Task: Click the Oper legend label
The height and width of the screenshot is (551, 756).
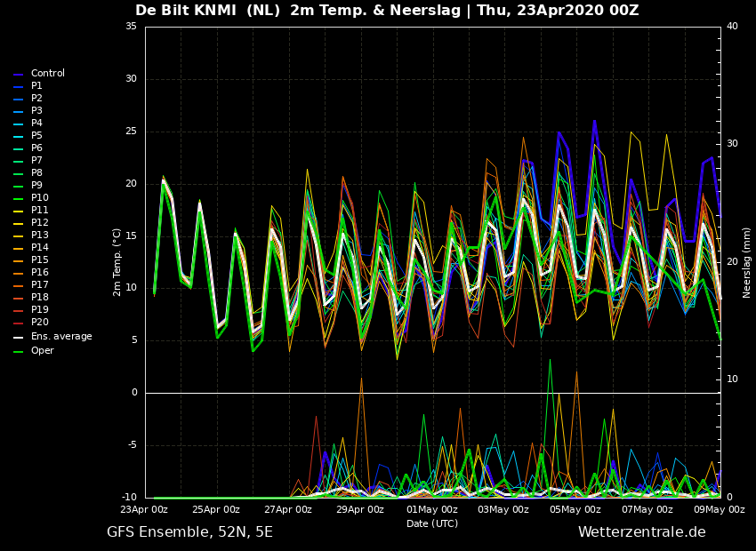Action: (42, 351)
